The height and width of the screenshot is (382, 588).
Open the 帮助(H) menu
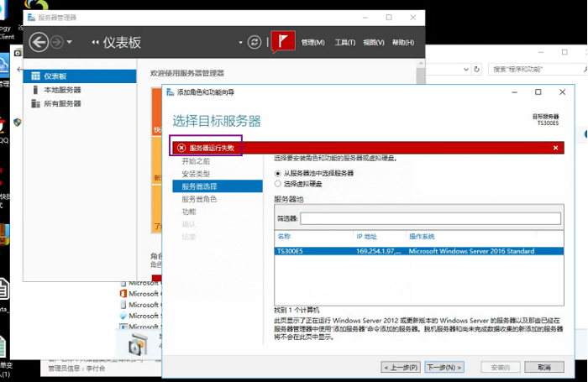[403, 42]
